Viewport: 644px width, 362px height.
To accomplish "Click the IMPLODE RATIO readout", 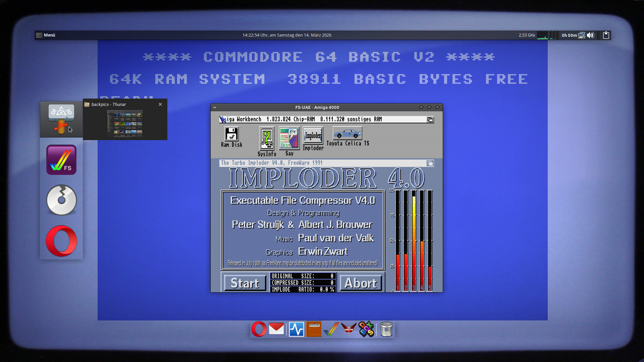I will 303,290.
